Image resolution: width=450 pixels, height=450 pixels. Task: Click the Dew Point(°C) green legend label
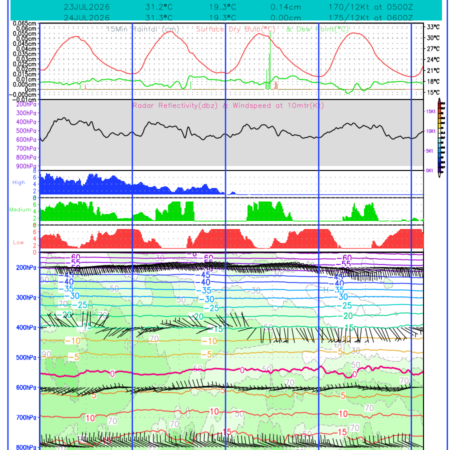pos(317,29)
